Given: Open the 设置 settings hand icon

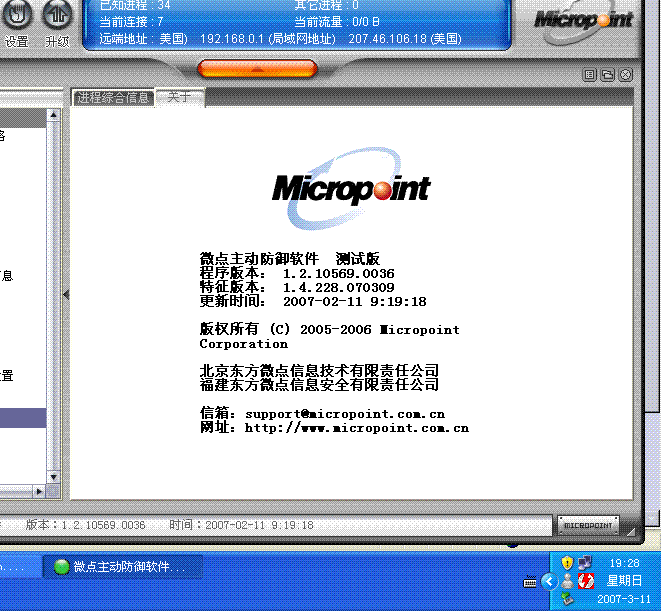Looking at the screenshot, I should click(17, 15).
